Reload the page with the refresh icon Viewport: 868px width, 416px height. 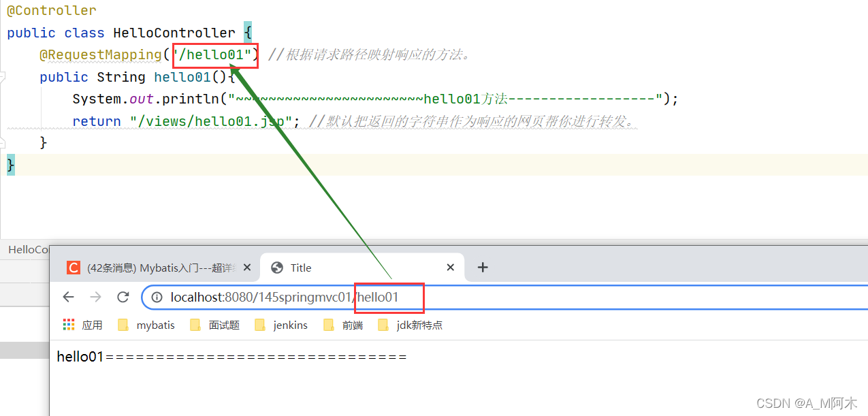tap(123, 297)
